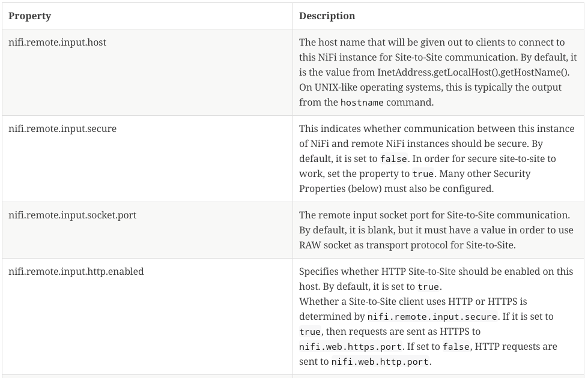Click "true" in "set the property to true"
588x378 pixels.
[423, 174]
